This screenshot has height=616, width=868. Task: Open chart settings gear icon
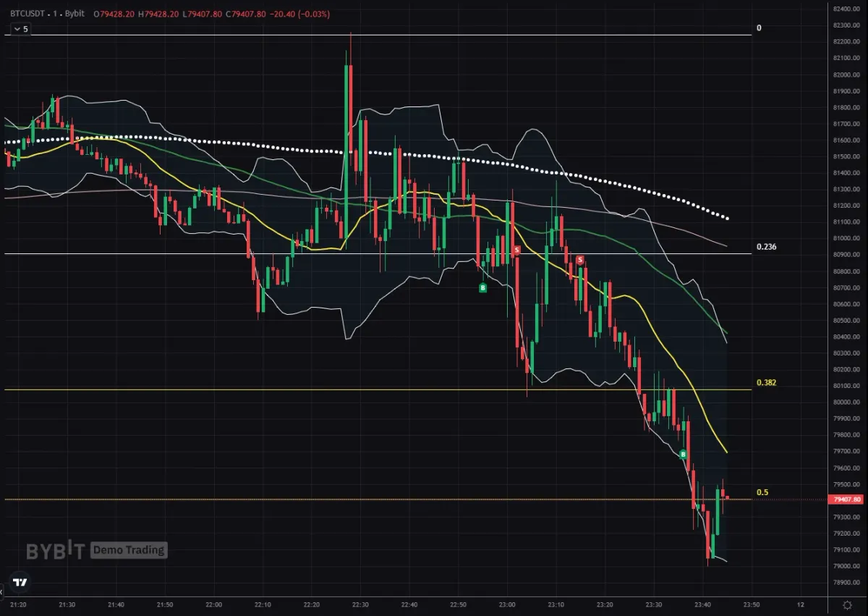click(847, 604)
